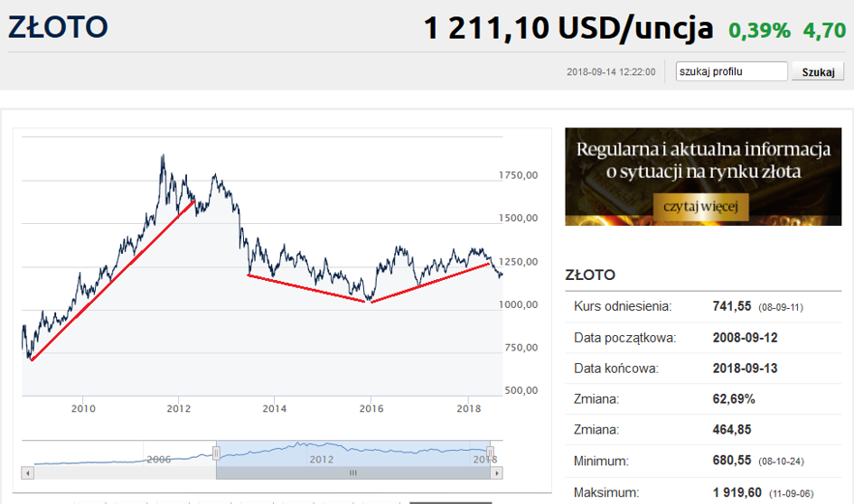The image size is (854, 504).
Task: Click the right scroll arrow of chart navigator
Action: click(x=496, y=473)
